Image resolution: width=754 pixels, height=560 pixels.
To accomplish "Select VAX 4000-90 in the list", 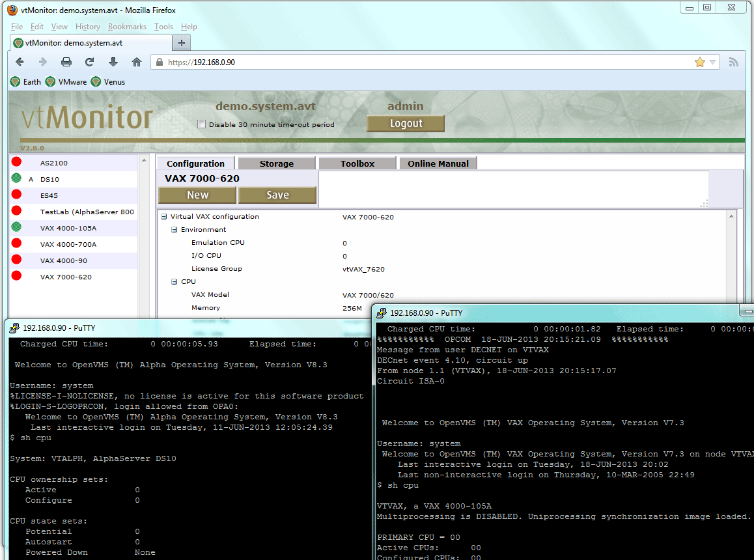I will tap(64, 260).
